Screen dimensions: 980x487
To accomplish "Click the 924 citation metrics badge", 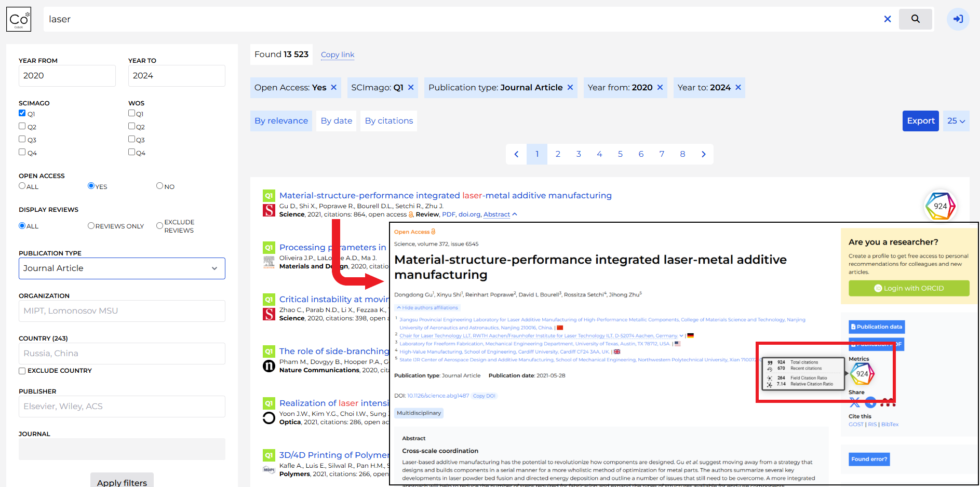I will click(x=941, y=206).
